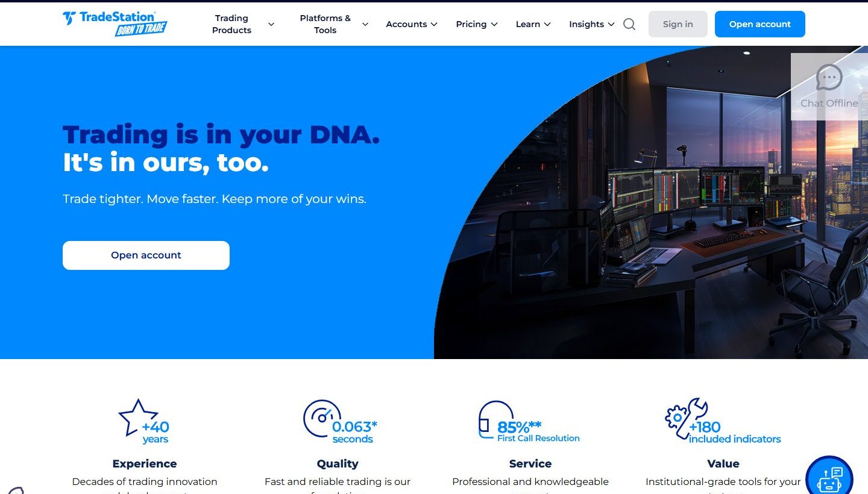Click the trading desk hero image
This screenshot has width=868, height=494.
[x=651, y=202]
